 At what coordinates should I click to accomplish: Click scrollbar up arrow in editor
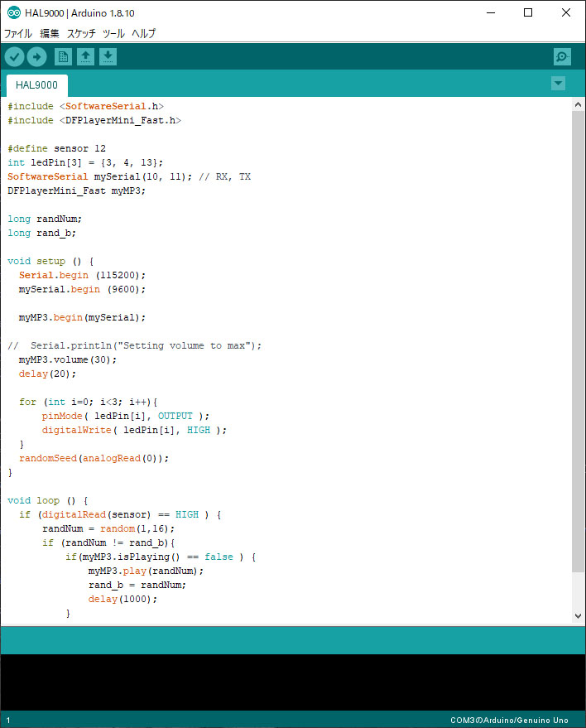coord(578,104)
